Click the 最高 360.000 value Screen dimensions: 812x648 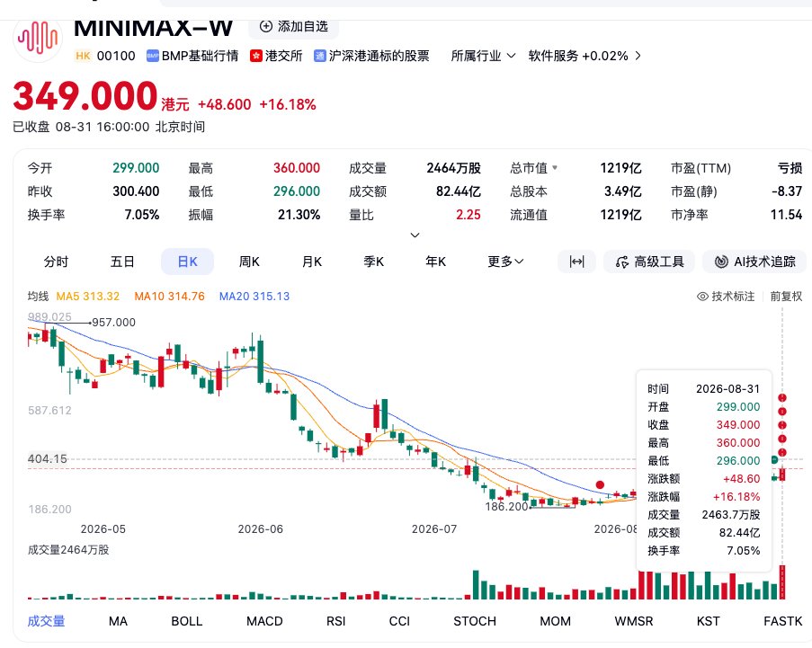pos(297,168)
